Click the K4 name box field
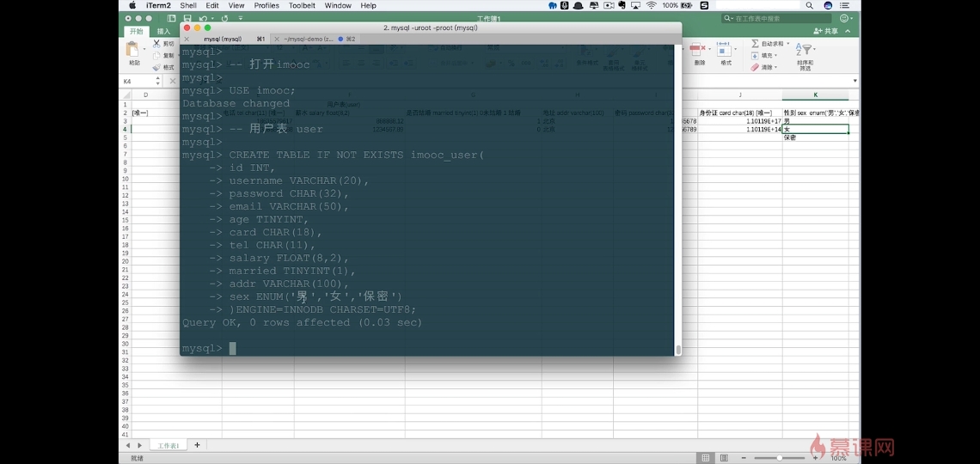 [x=141, y=81]
